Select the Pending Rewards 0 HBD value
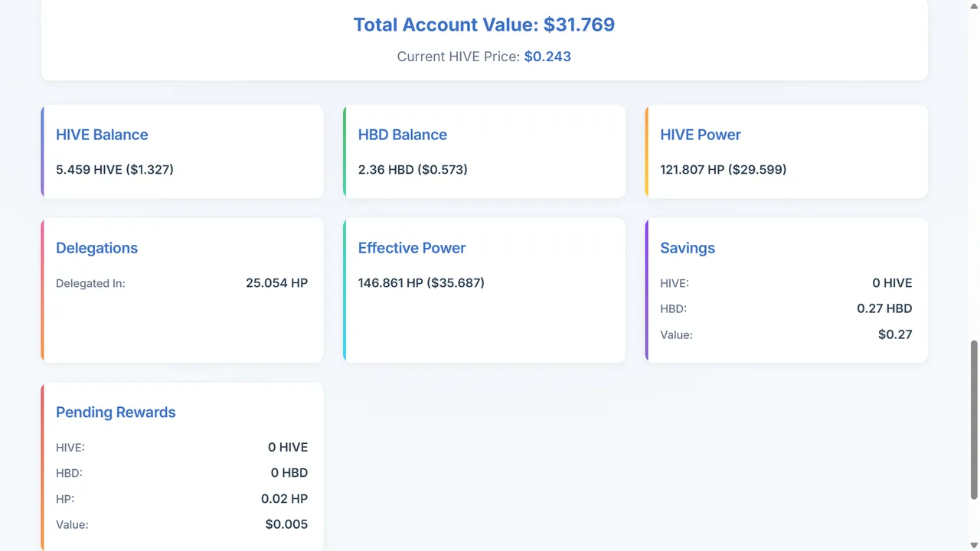This screenshot has width=980, height=551. click(289, 473)
